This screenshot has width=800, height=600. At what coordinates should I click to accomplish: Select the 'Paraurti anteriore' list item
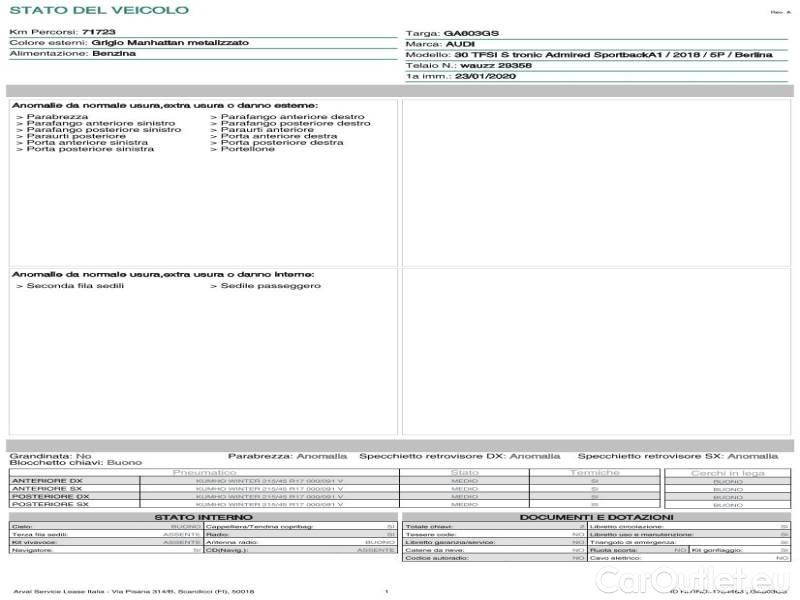pos(267,130)
